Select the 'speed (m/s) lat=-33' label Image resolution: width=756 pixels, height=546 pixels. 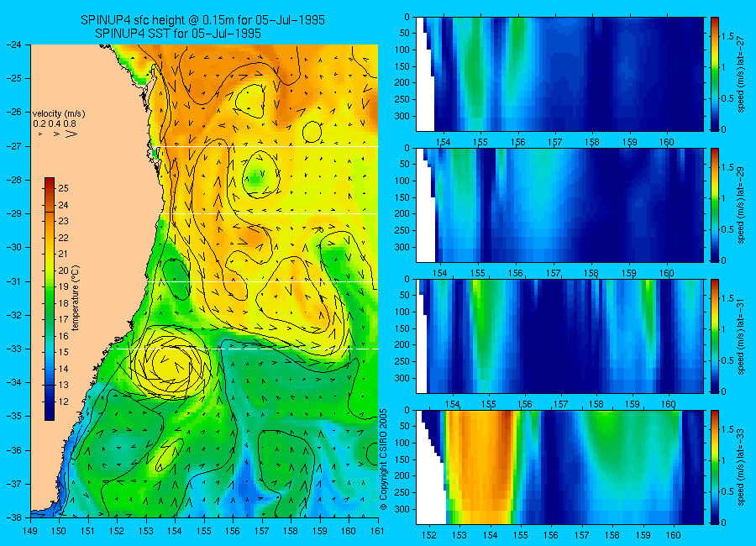[x=741, y=467]
